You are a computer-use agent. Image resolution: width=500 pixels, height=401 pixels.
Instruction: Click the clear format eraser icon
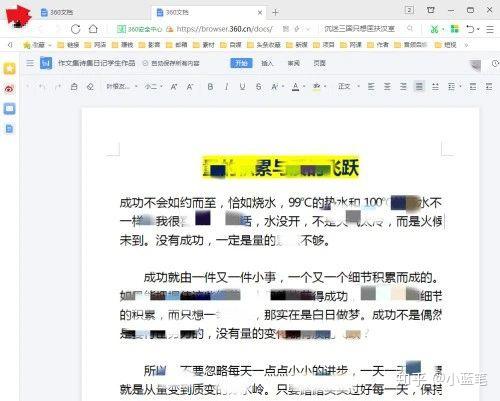(90, 87)
